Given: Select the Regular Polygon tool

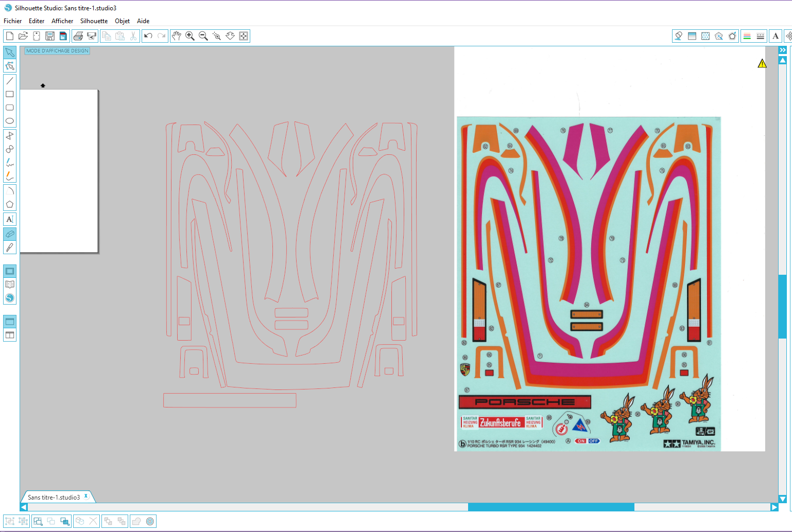Looking at the screenshot, I should click(x=10, y=204).
